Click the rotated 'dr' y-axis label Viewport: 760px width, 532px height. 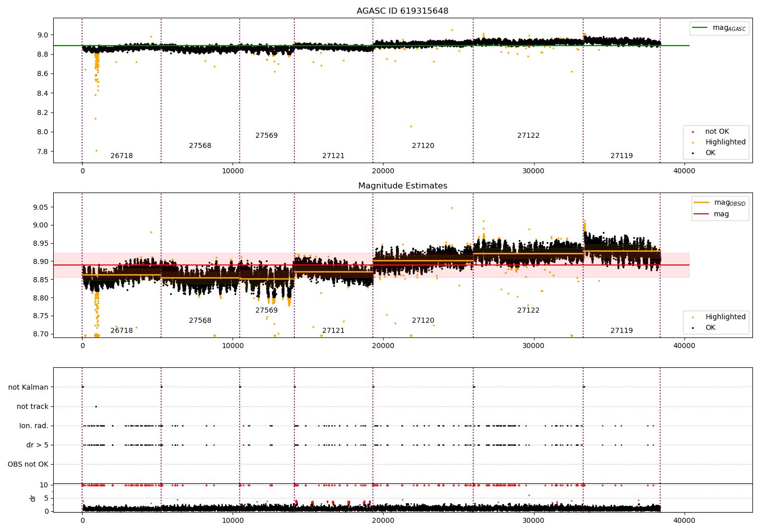click(x=33, y=498)
